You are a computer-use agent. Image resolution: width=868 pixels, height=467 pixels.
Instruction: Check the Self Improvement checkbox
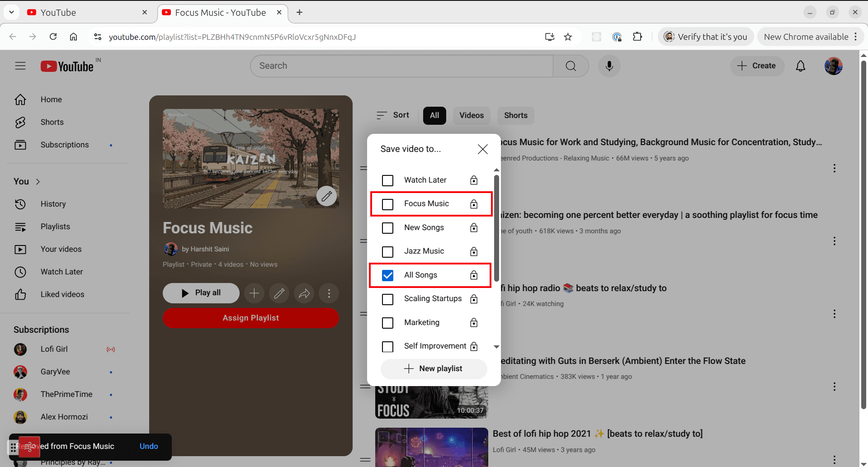[x=387, y=347]
